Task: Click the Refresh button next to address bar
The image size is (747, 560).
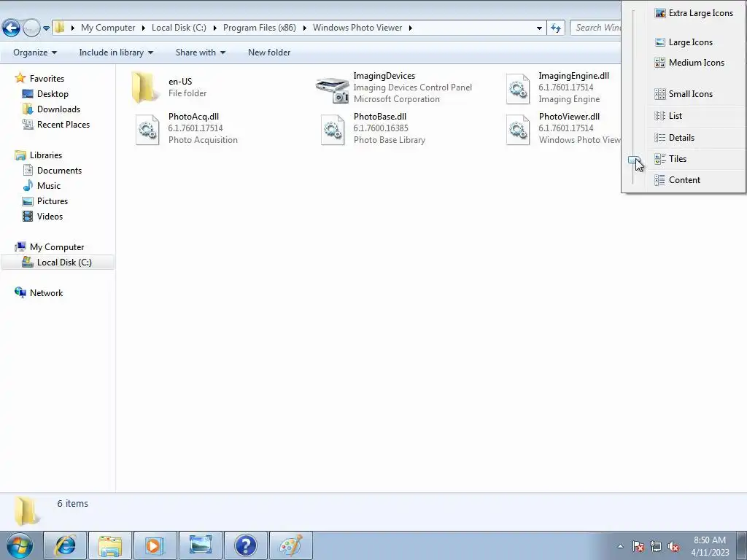Action: click(556, 28)
